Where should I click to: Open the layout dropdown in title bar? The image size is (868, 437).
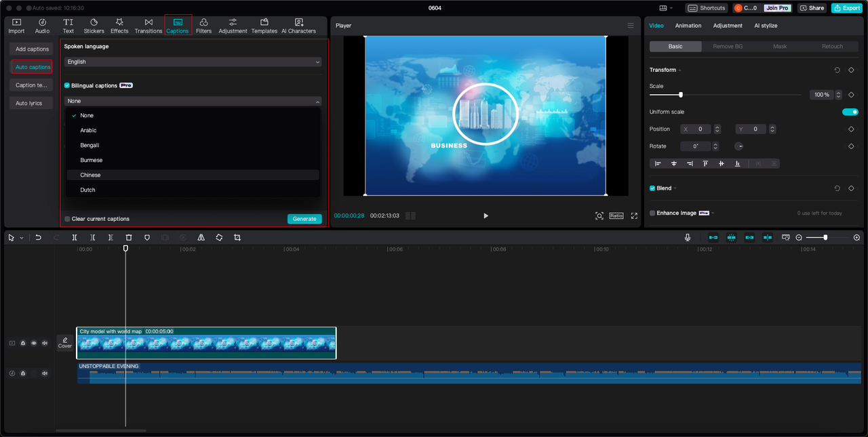click(666, 8)
